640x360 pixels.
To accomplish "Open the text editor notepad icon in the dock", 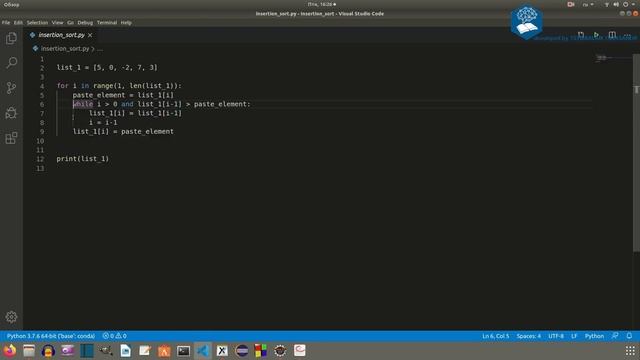I will point(144,350).
